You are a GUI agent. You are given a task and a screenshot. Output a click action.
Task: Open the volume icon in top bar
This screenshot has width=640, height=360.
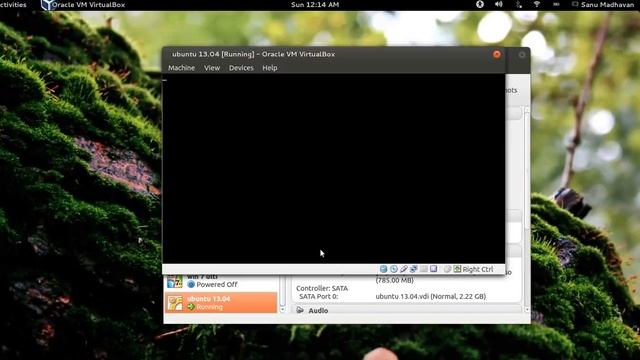pyautogui.click(x=498, y=4)
